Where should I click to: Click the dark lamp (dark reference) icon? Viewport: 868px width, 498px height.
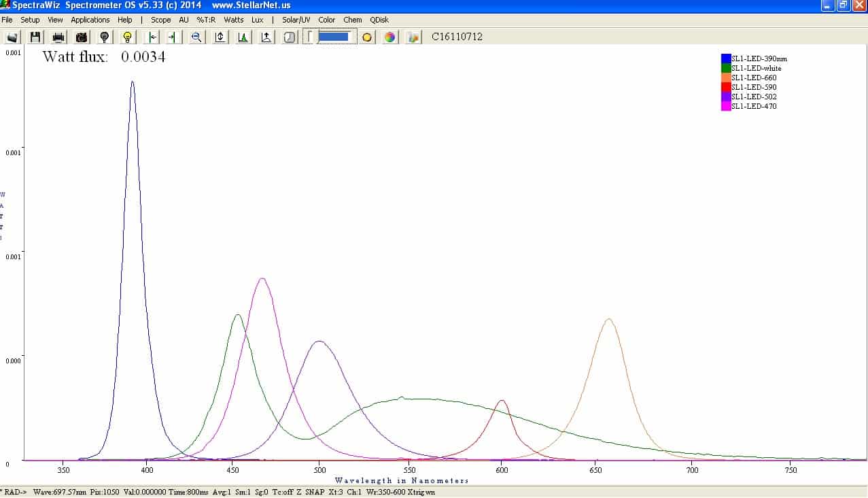[x=104, y=37]
